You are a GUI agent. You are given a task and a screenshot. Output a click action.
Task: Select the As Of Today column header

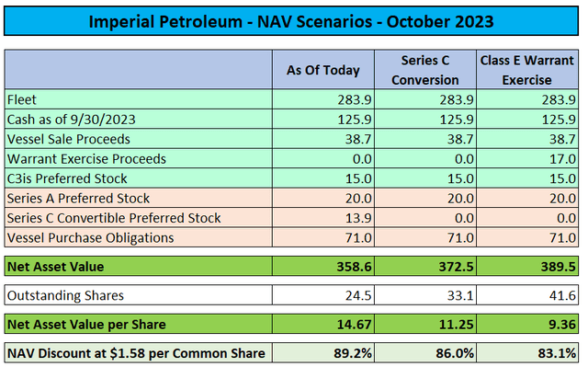[323, 69]
